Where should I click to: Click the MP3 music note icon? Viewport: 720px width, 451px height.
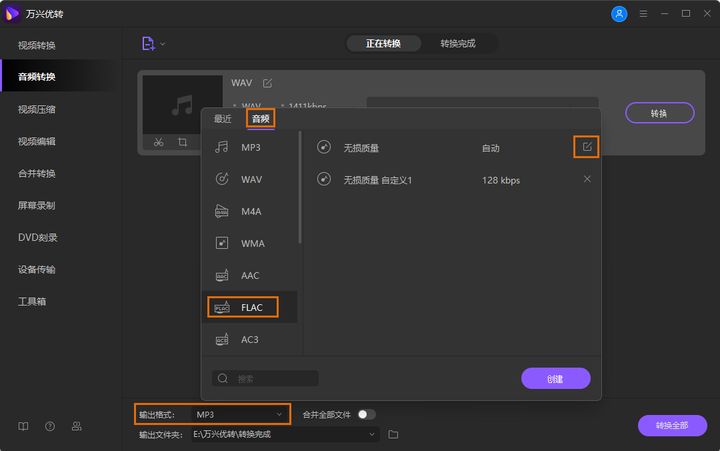222,147
